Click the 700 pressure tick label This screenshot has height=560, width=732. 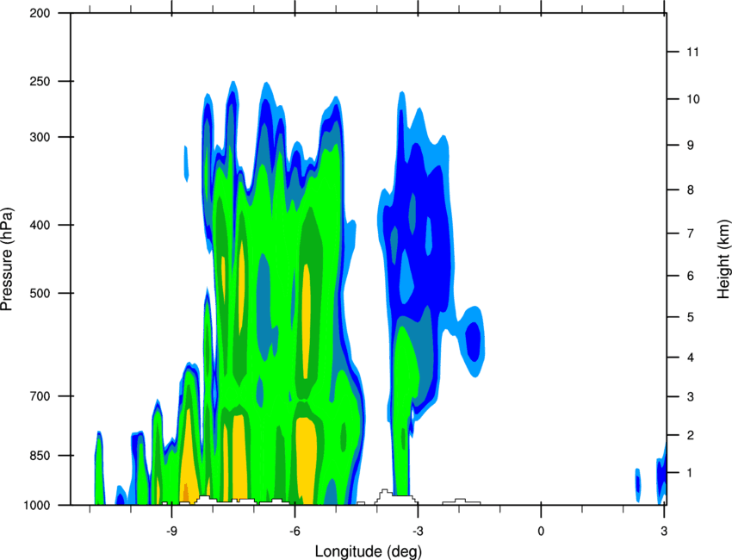[40, 396]
